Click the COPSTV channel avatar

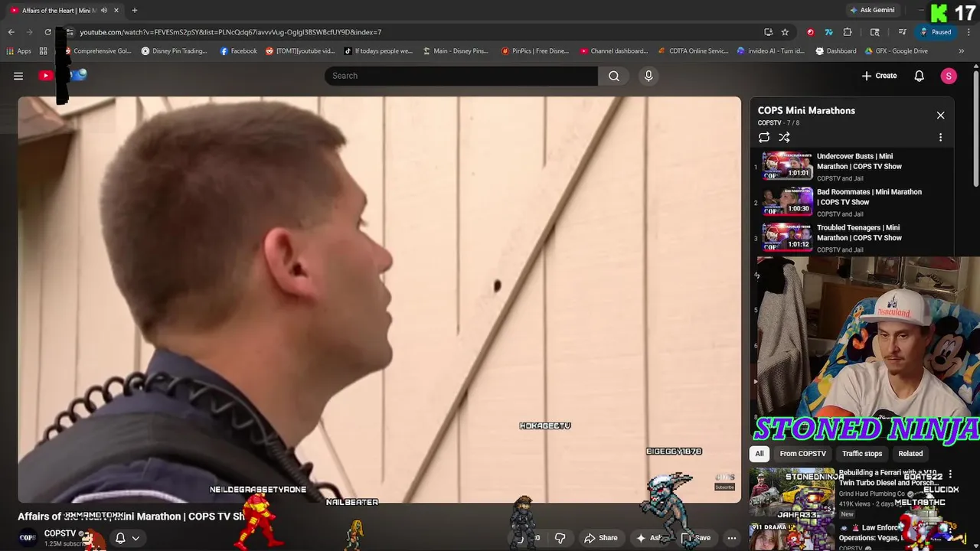tap(28, 538)
